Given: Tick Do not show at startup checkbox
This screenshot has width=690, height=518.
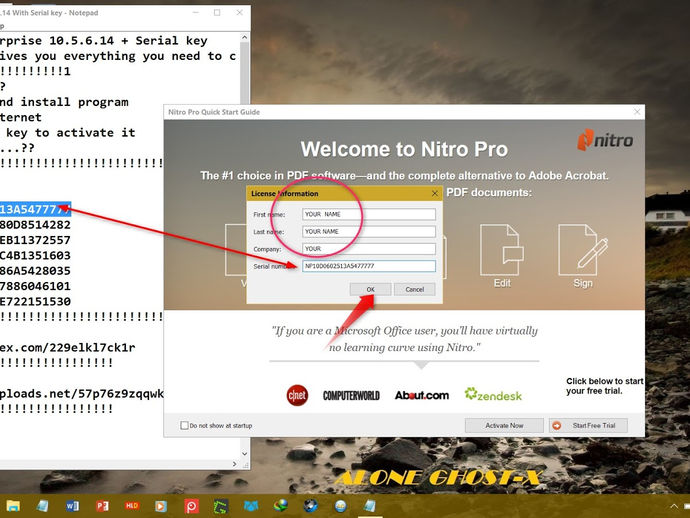Looking at the screenshot, I should coord(184,425).
